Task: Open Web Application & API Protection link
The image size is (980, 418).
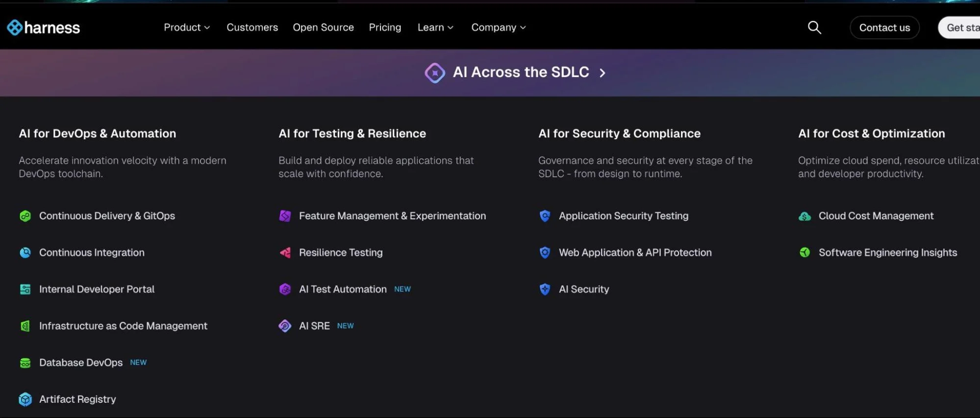Action: (635, 253)
